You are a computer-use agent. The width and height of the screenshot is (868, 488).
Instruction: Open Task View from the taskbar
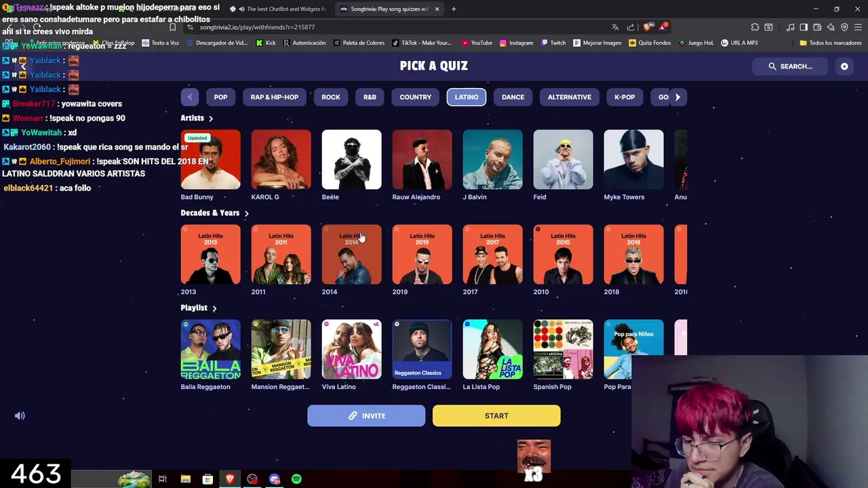[x=163, y=479]
